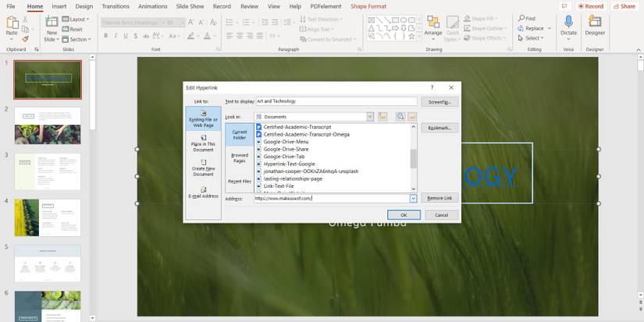
Task: Click the Cancel button
Action: [442, 215]
